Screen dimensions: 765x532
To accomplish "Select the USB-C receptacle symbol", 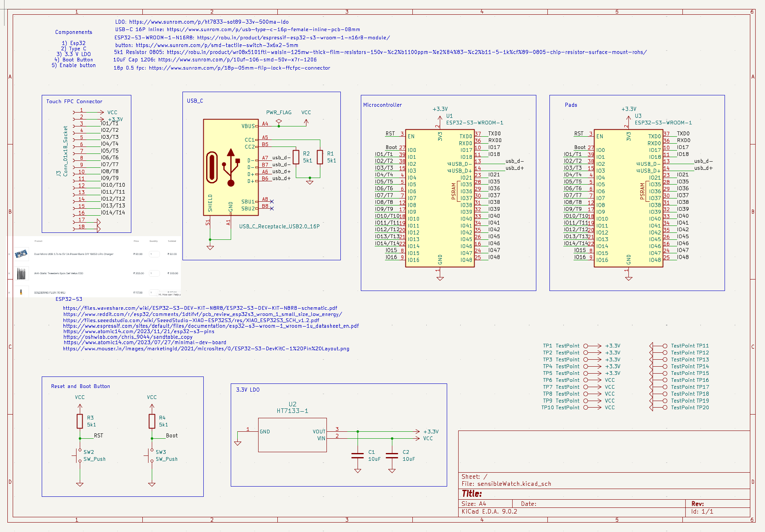I will pyautogui.click(x=230, y=167).
